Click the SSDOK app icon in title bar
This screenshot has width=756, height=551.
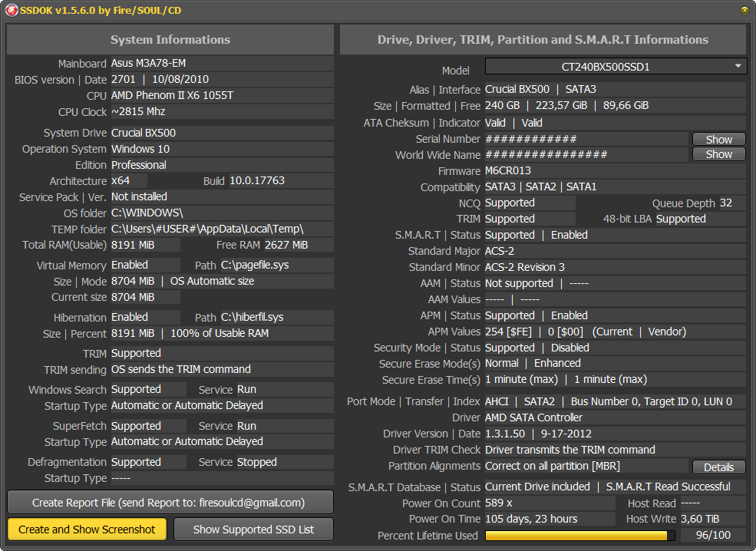point(12,10)
